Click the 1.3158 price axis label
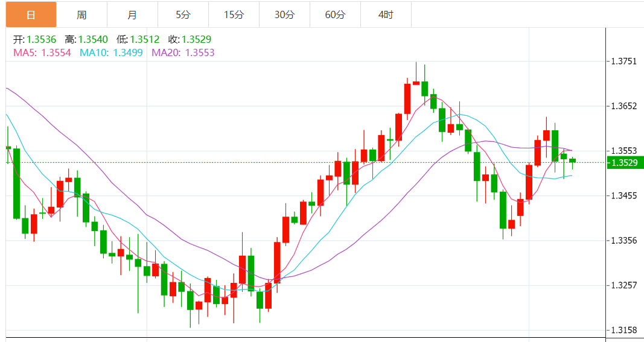The width and height of the screenshot is (644, 342). [624, 330]
